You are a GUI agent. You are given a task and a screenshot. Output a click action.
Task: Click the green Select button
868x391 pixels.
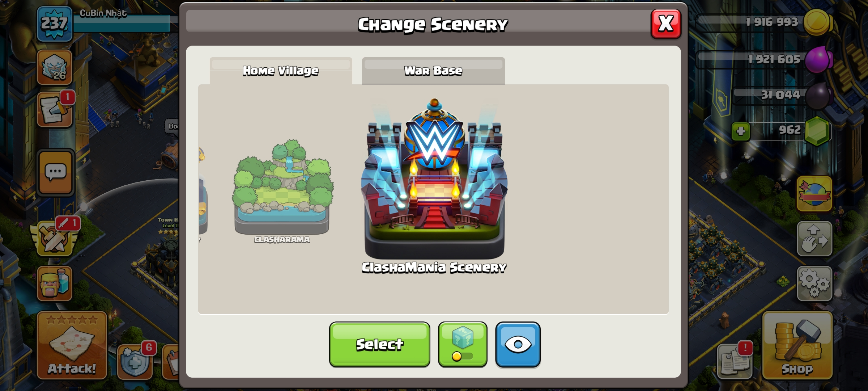380,344
